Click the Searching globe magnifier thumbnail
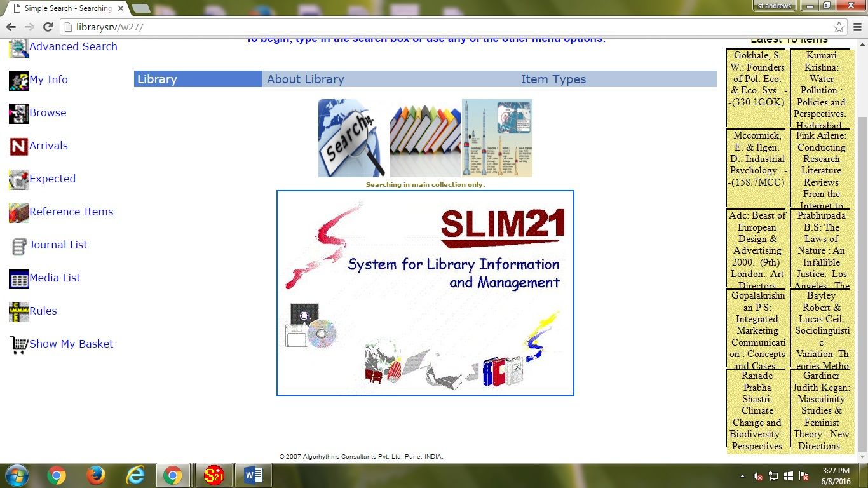The width and height of the screenshot is (868, 488). [x=353, y=138]
